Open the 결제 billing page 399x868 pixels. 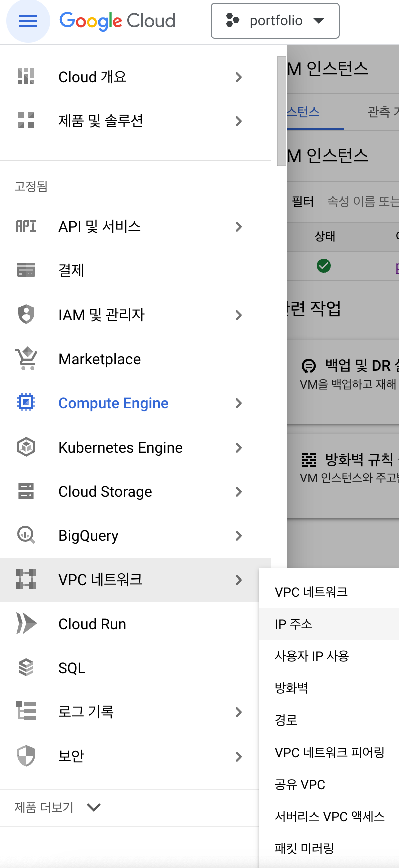click(x=135, y=271)
